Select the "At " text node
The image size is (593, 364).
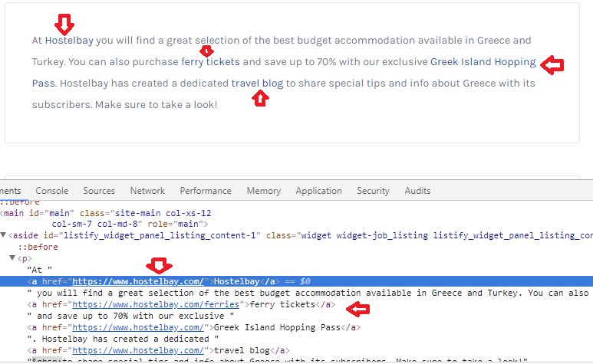(x=39, y=270)
